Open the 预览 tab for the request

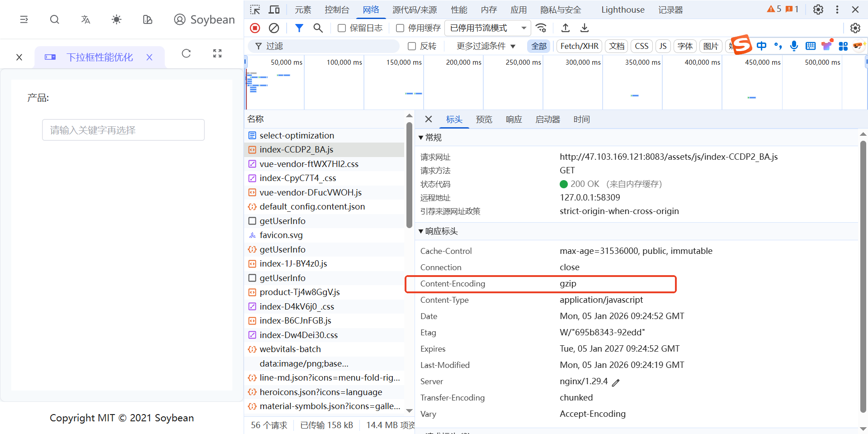(x=484, y=119)
